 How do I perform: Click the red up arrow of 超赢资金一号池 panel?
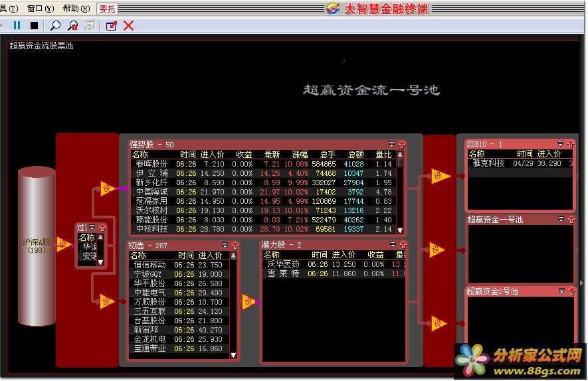(x=571, y=220)
